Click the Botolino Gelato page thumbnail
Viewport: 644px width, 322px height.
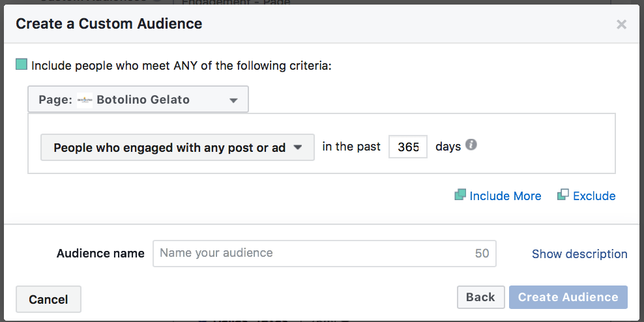click(x=85, y=100)
